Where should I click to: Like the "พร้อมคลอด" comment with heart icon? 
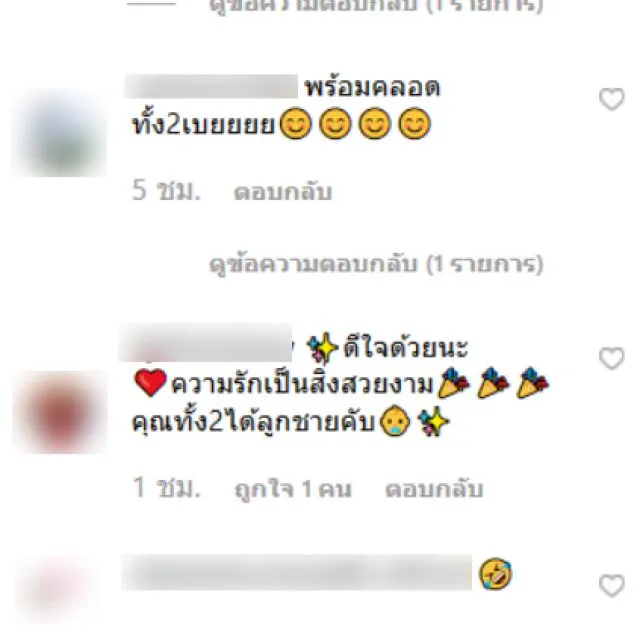pyautogui.click(x=611, y=99)
